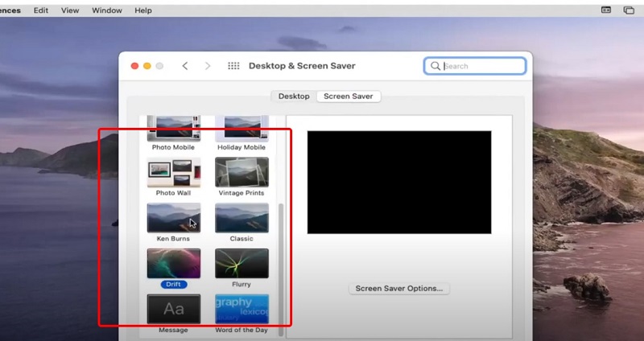This screenshot has height=341, width=644.
Task: Open the Window menu in menu bar
Action: (107, 10)
